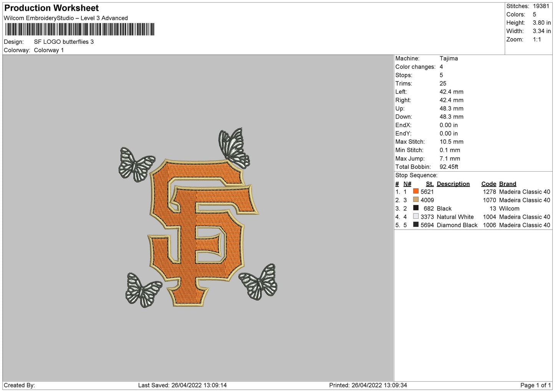Click the 'Printed' timestamp in footer
The height and width of the screenshot is (392, 555).
click(x=368, y=385)
